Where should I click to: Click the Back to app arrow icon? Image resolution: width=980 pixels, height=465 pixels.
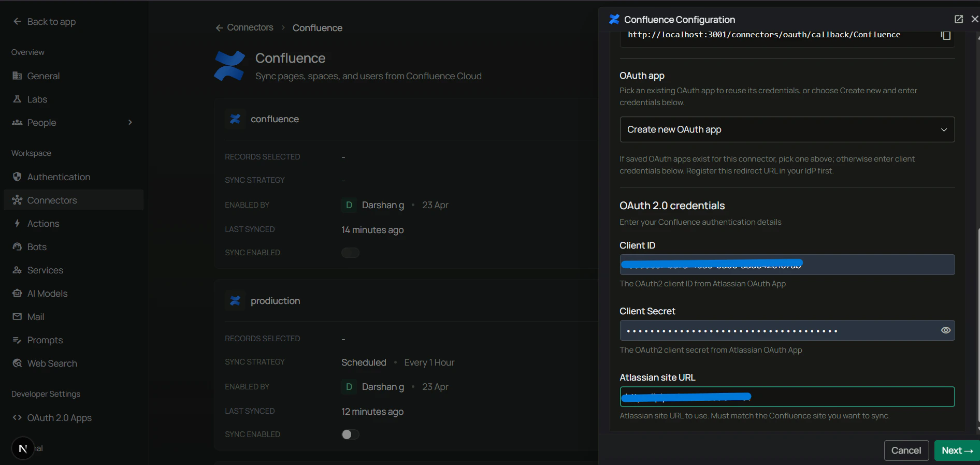point(17,21)
